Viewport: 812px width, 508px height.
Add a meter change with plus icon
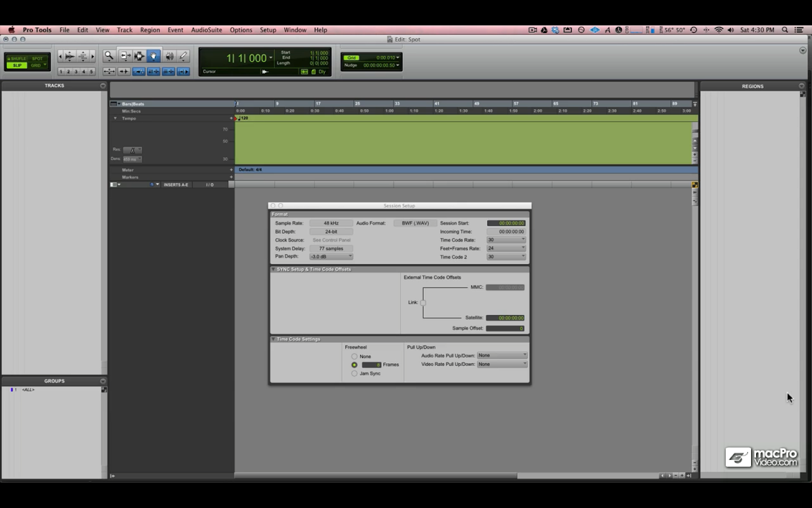click(x=232, y=170)
